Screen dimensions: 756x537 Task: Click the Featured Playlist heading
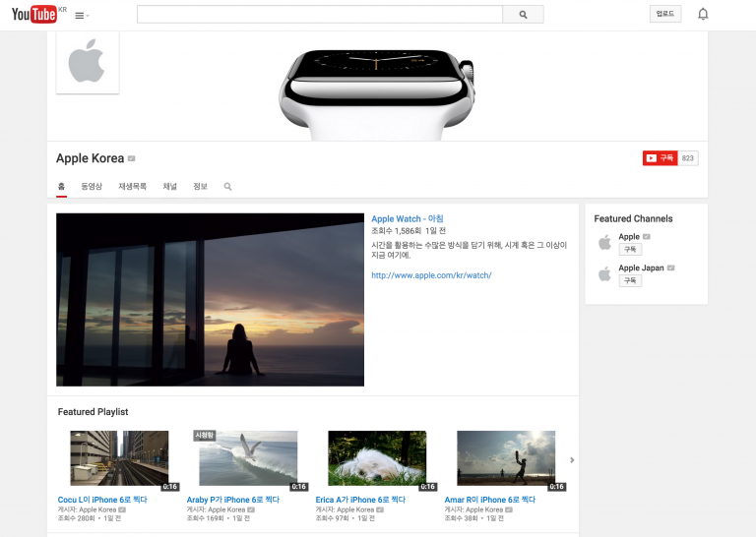point(94,412)
